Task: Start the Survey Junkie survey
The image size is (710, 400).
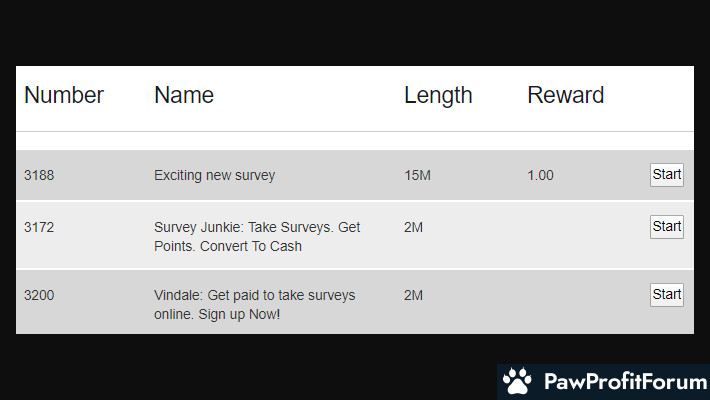Action: click(x=666, y=227)
